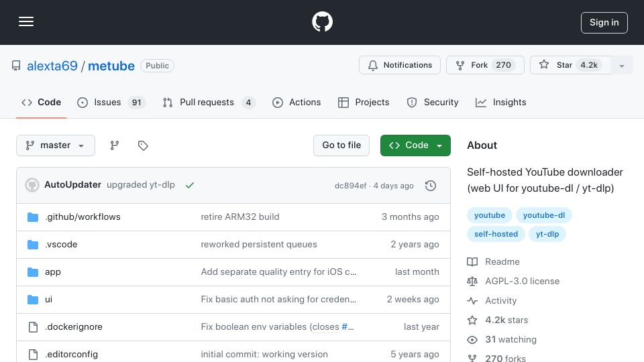Open the Actions tab

coord(296,102)
